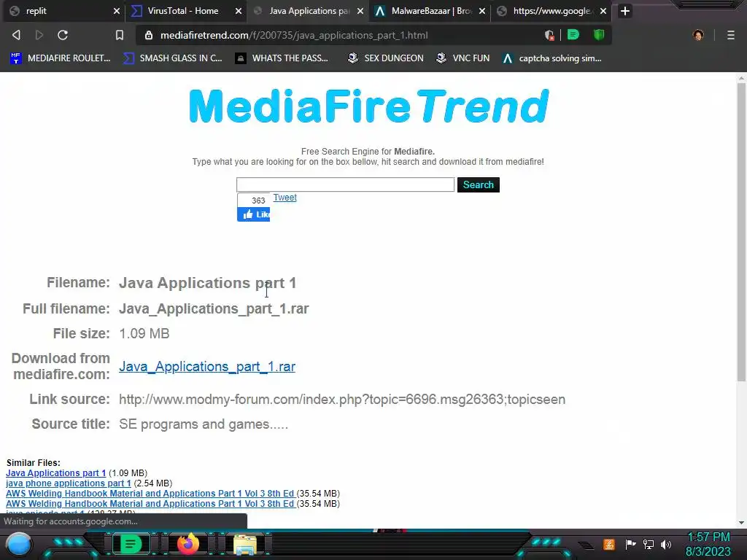Open Java Applications part 1 similar file
The height and width of the screenshot is (560, 747).
[x=55, y=472]
